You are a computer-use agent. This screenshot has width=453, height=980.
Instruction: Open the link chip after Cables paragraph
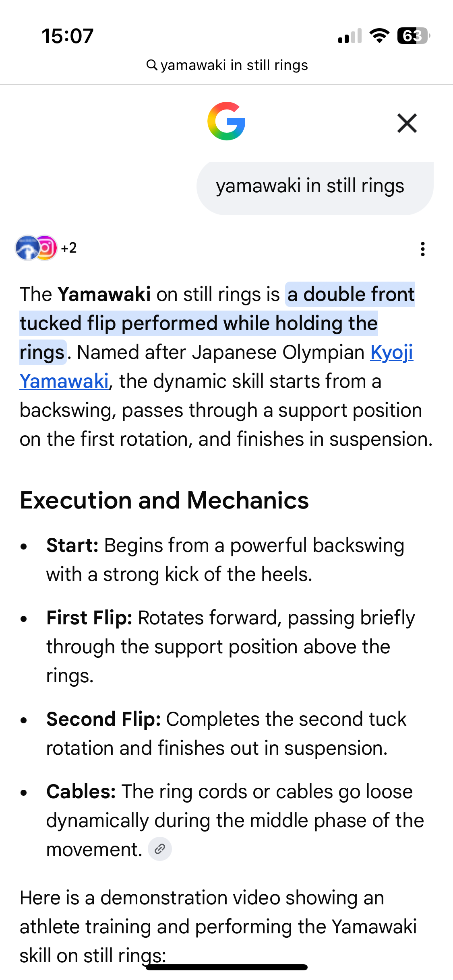pos(160,849)
